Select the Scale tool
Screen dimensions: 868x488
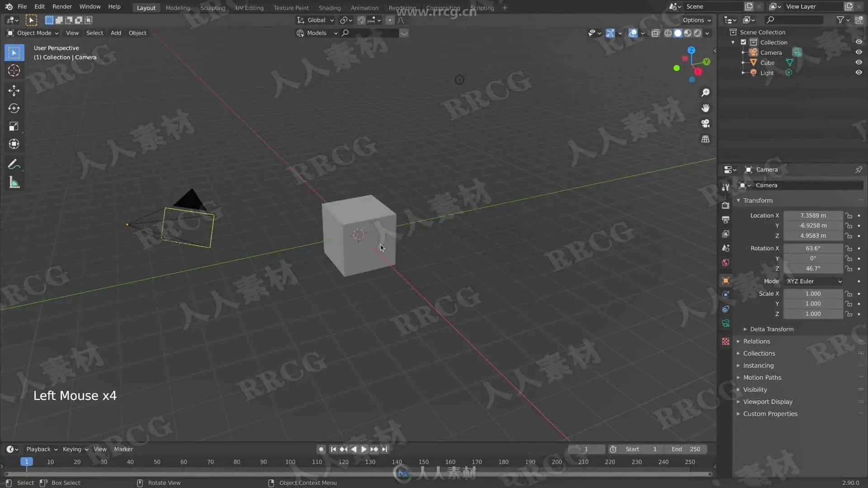coord(14,127)
